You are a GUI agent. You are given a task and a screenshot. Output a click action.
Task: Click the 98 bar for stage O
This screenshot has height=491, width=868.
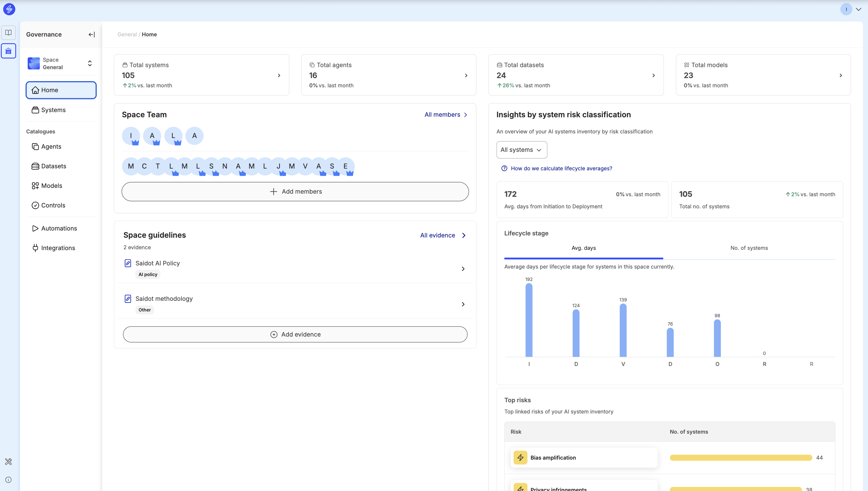coord(717,338)
